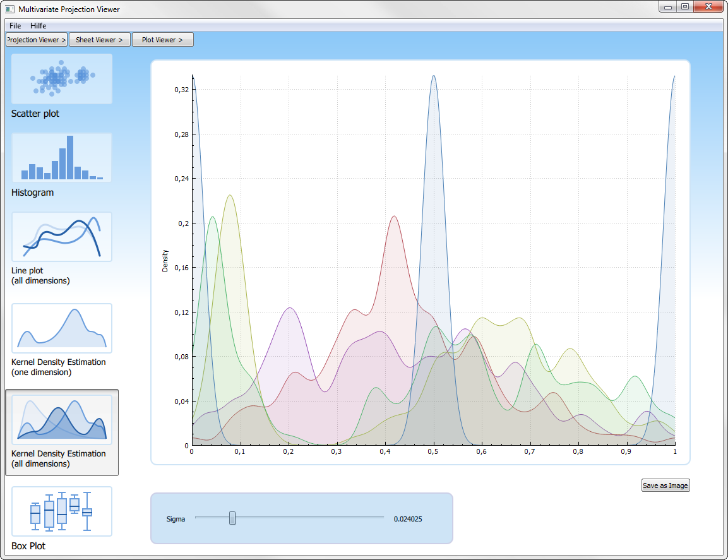728x560 pixels.
Task: Click the Scatter plot text label
Action: [35, 114]
